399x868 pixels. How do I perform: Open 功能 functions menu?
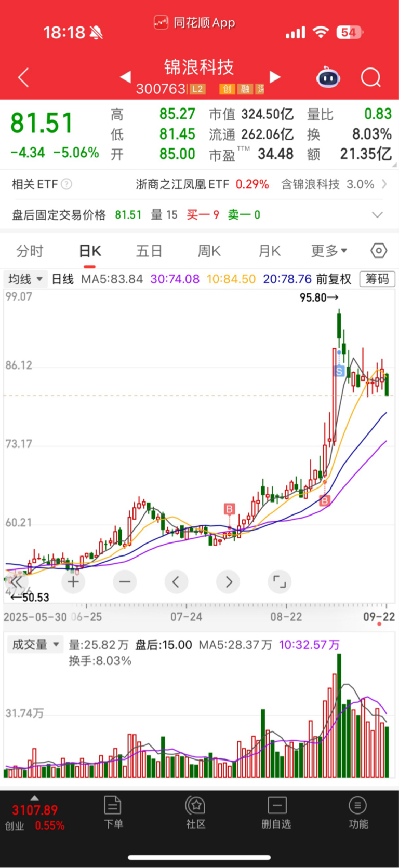click(358, 812)
